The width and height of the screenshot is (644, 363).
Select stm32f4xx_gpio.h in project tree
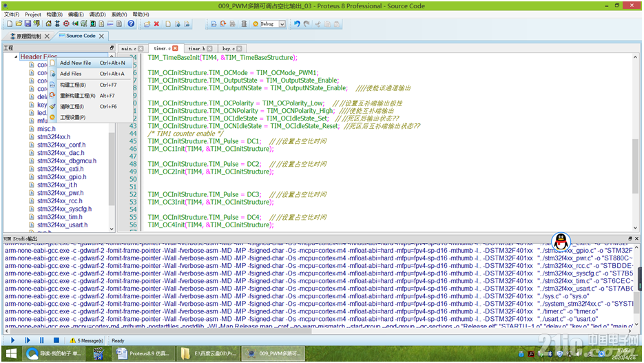pyautogui.click(x=61, y=176)
